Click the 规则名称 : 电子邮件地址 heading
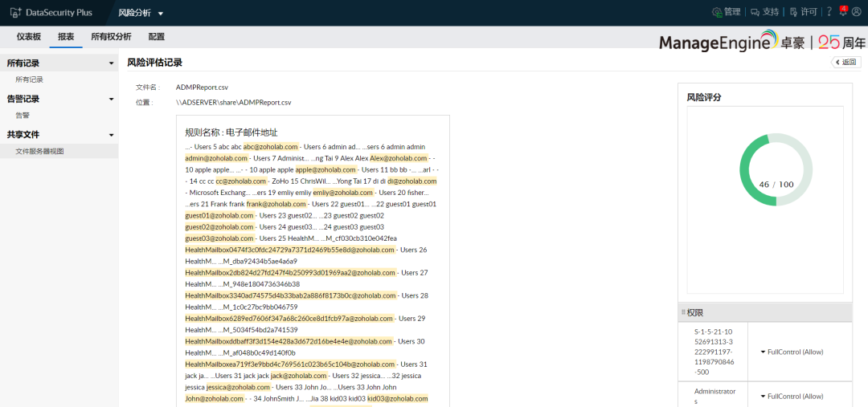 pyautogui.click(x=231, y=132)
